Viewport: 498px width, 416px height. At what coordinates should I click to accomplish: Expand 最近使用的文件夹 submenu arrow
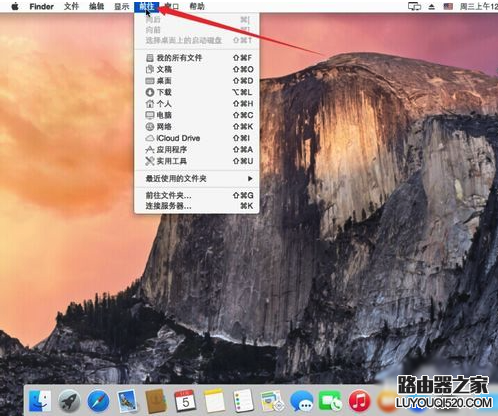click(250, 179)
